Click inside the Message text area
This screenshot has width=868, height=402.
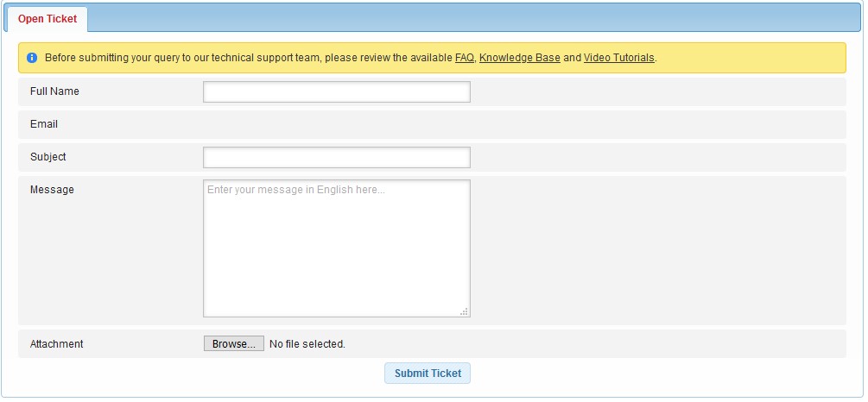(x=336, y=248)
